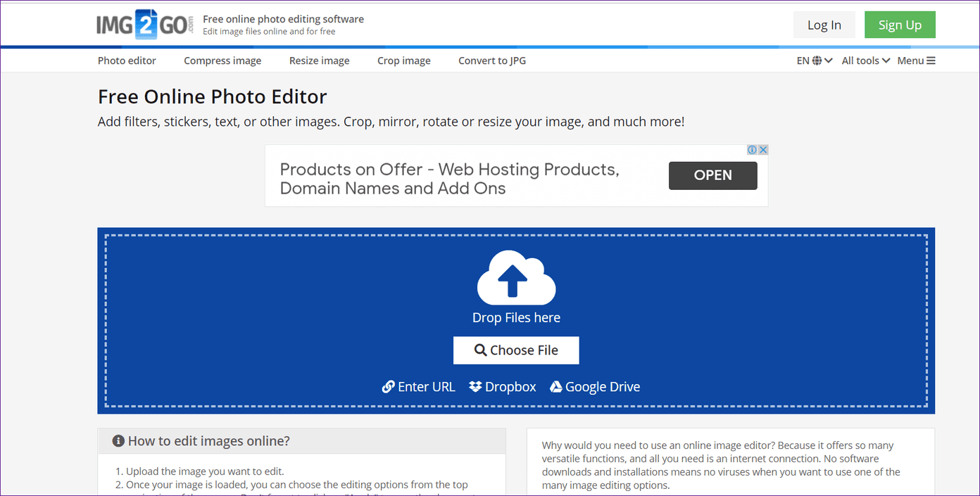The width and height of the screenshot is (980, 496).
Task: Click the ad info icon
Action: (x=752, y=150)
